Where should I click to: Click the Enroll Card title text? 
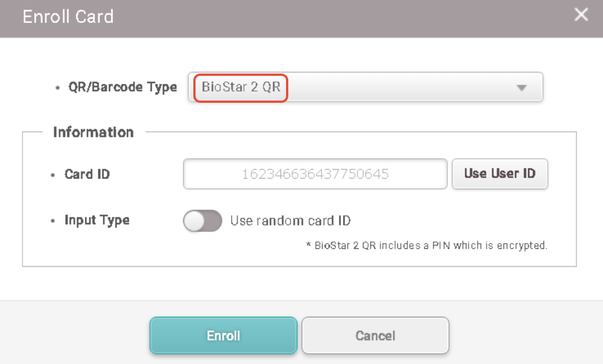(68, 17)
